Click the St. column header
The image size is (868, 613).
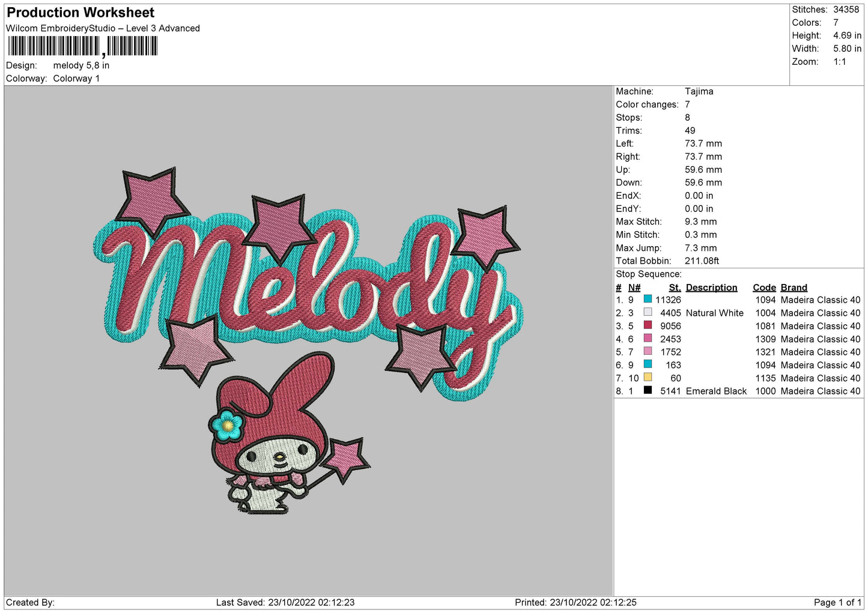(x=675, y=288)
